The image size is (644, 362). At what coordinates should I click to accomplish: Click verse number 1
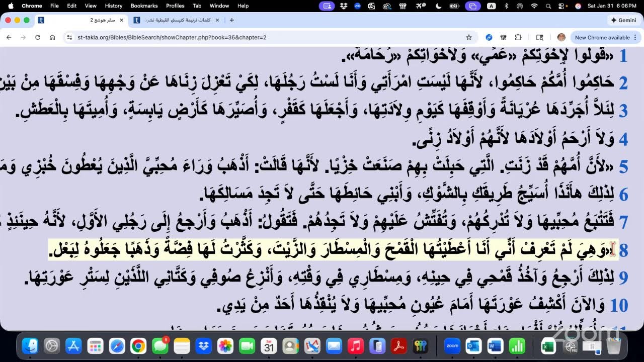coord(623,56)
